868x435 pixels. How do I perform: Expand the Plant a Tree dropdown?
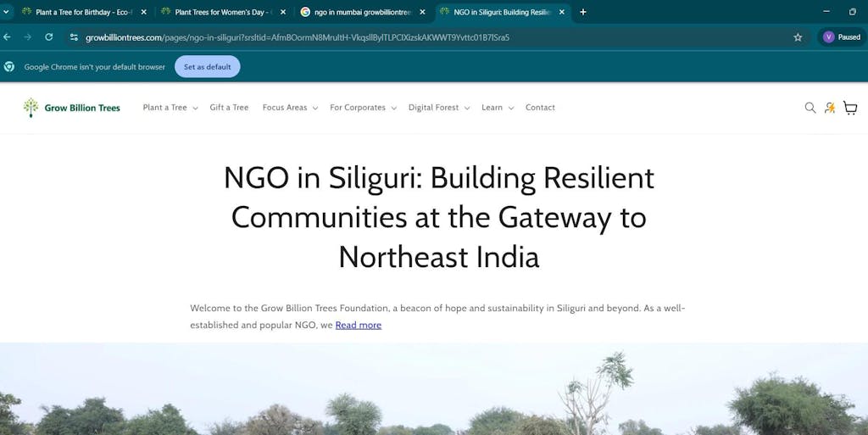tap(170, 108)
